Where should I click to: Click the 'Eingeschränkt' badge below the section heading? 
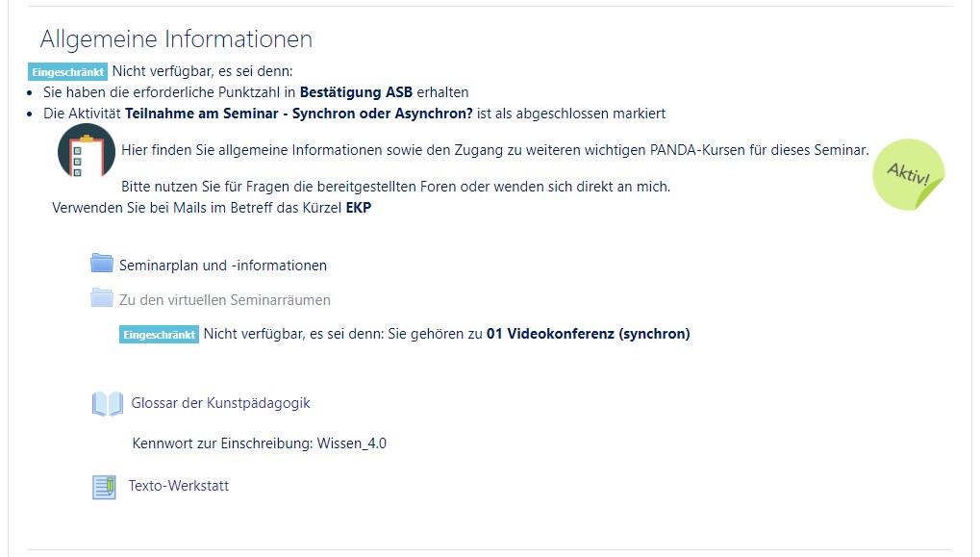pyautogui.click(x=68, y=71)
